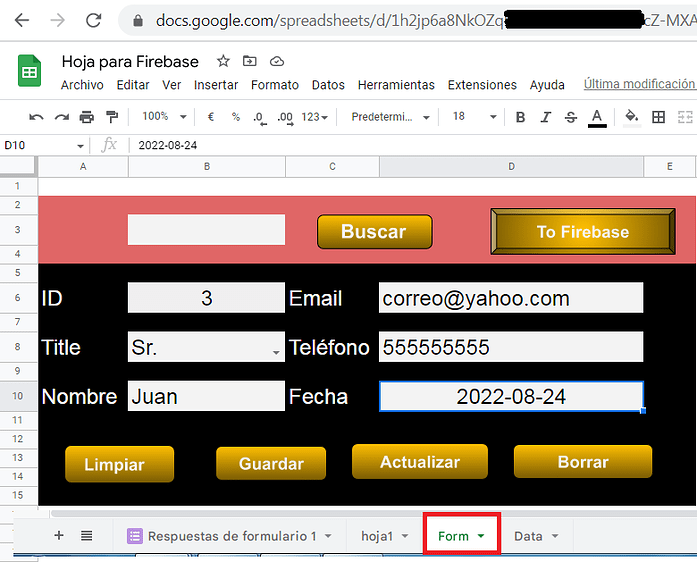Open the 100% zoom dropdown
Image resolution: width=697 pixels, height=562 pixels.
[x=162, y=117]
